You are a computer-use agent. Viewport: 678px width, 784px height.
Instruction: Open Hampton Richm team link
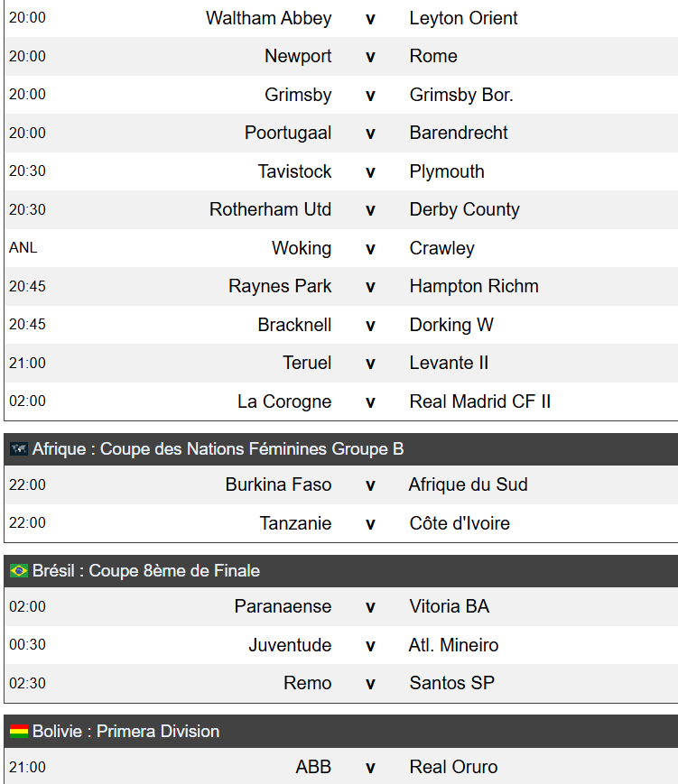pos(474,286)
